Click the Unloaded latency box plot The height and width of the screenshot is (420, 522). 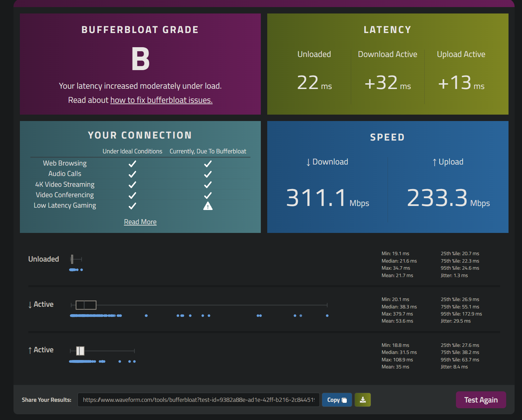coord(76,259)
